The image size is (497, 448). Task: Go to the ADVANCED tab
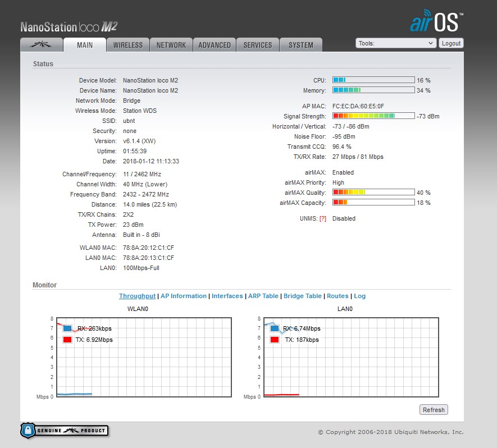tap(215, 45)
